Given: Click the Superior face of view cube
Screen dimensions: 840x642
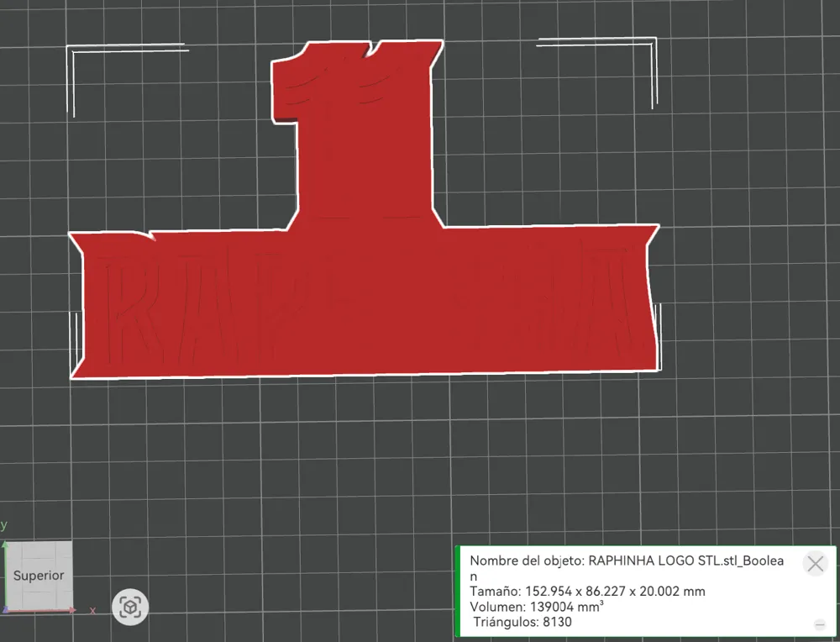Looking at the screenshot, I should point(39,576).
